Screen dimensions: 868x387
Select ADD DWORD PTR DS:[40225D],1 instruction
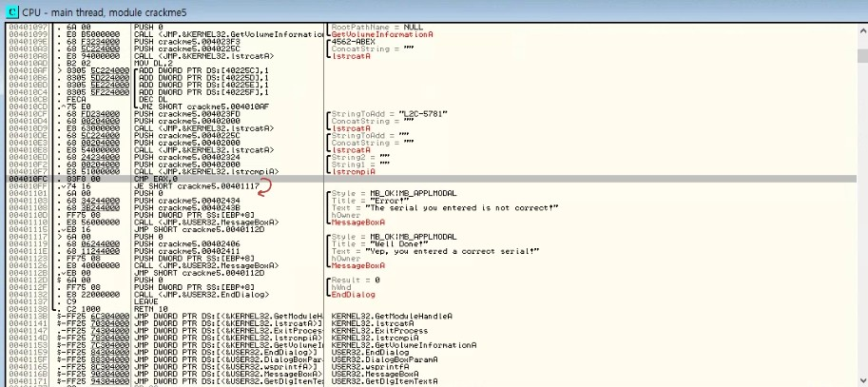(x=203, y=78)
